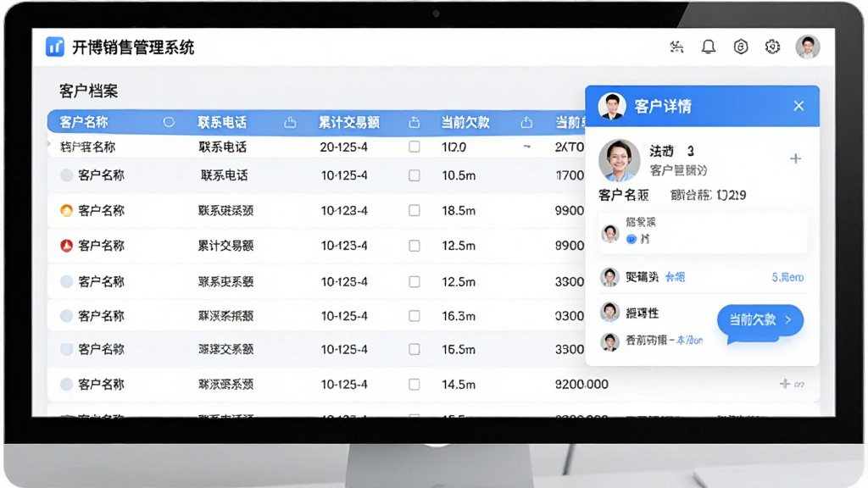Click the header icon just left of the bell
Viewport: 868px width, 488px height.
(676, 47)
